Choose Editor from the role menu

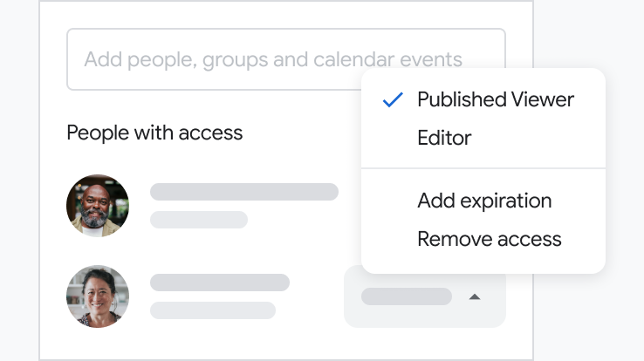pyautogui.click(x=444, y=138)
